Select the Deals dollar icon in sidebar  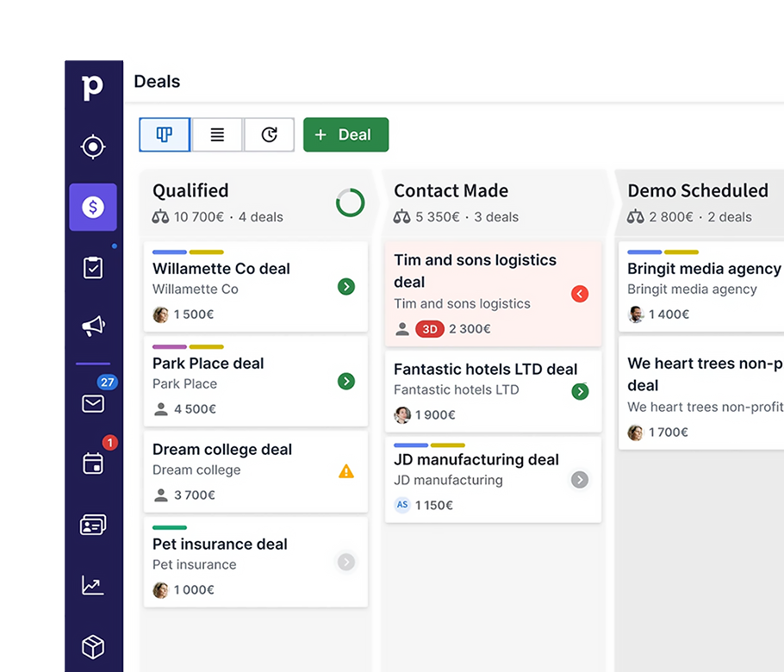[x=93, y=207]
